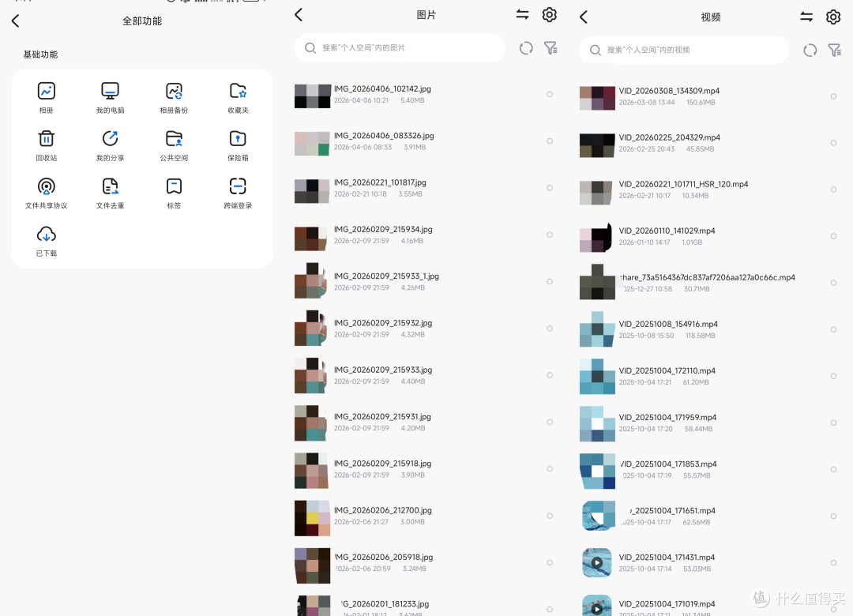The image size is (853, 616).
Task: Open video ending _20251004_171651.mp4
Action: pyautogui.click(x=672, y=510)
